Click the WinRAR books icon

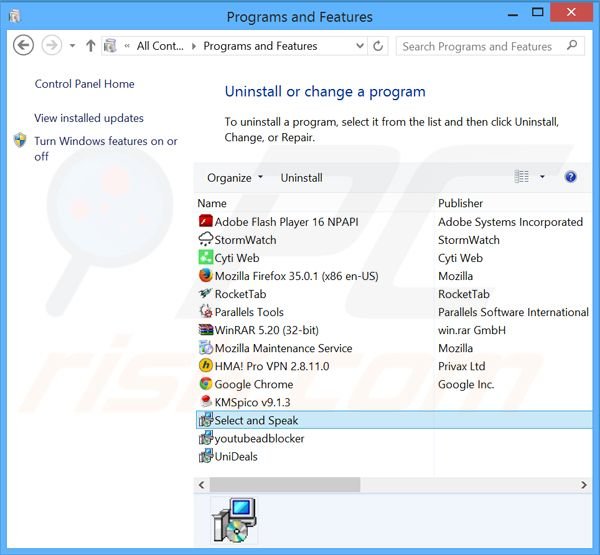point(205,330)
